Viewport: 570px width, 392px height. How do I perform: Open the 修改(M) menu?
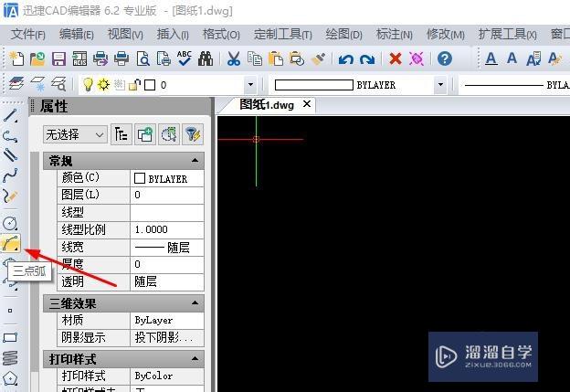point(446,35)
